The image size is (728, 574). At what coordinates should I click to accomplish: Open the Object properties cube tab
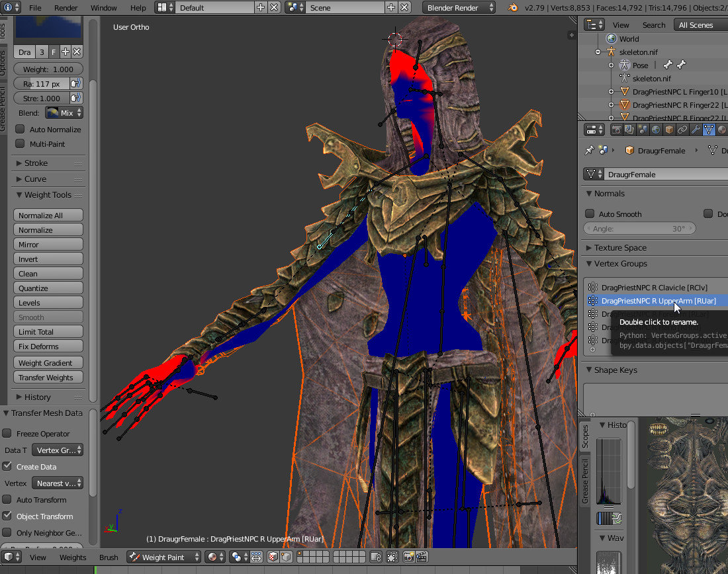(669, 130)
